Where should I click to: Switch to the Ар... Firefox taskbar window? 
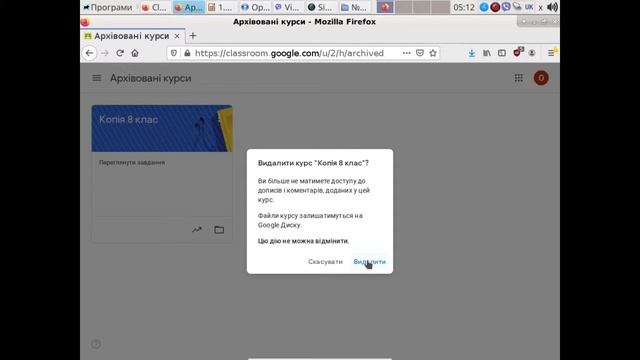click(x=189, y=7)
